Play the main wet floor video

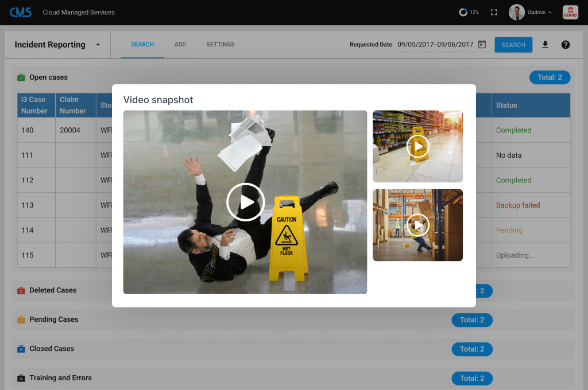click(245, 202)
